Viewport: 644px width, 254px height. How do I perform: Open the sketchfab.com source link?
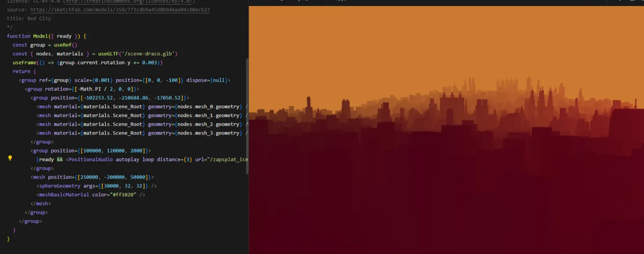pos(120,10)
